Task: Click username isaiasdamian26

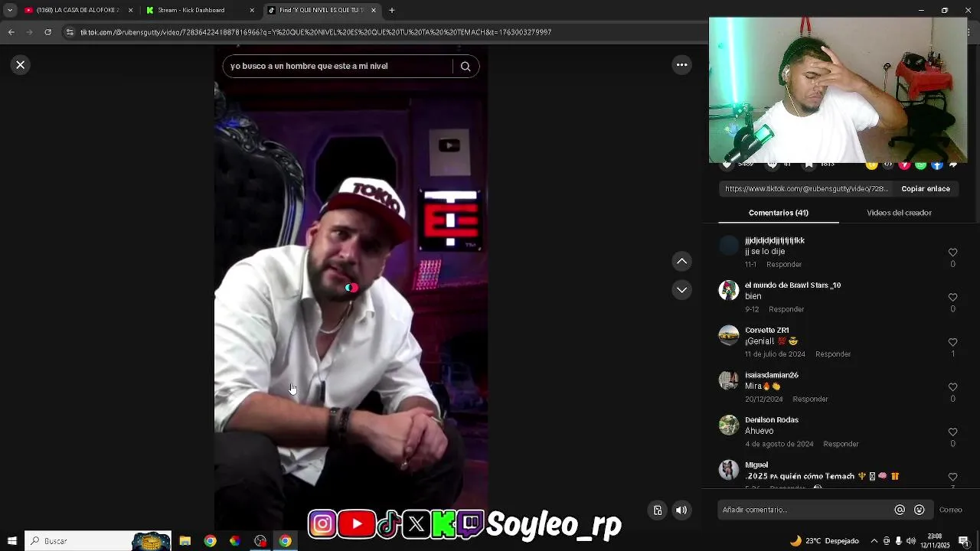Action: coord(772,375)
